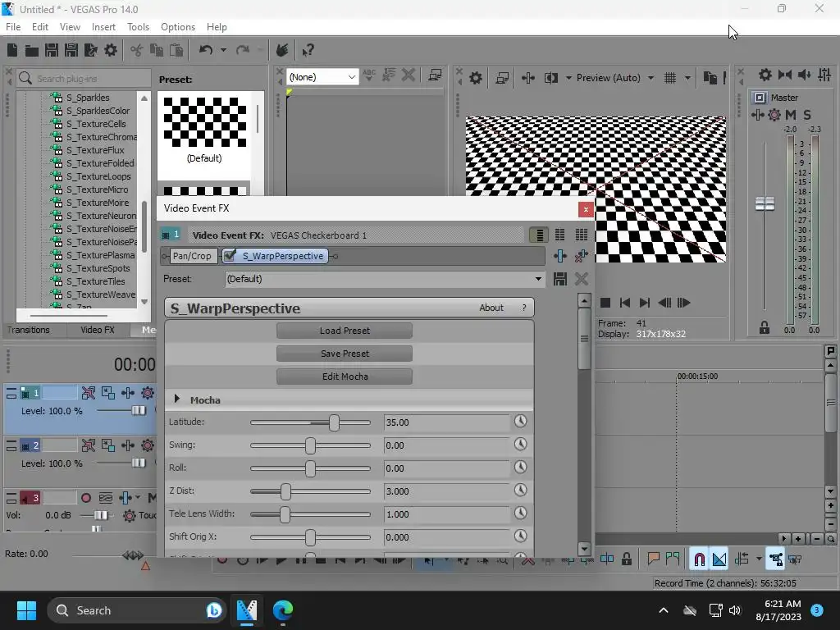Open Preview video properties gear icon
The width and height of the screenshot is (840, 630).
coord(476,78)
